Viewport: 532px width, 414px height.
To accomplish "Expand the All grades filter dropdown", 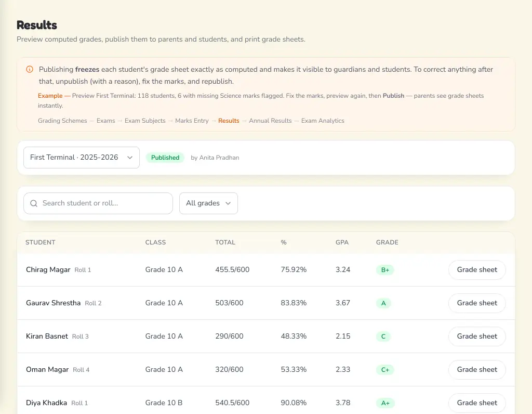I will (x=208, y=203).
